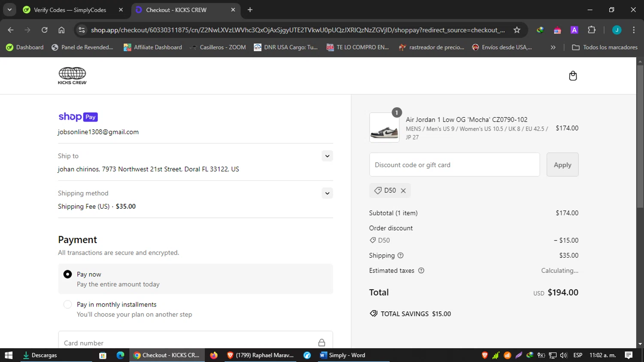Show more bookmarks with the chevron
The width and height of the screenshot is (644, 362).
pos(553,47)
